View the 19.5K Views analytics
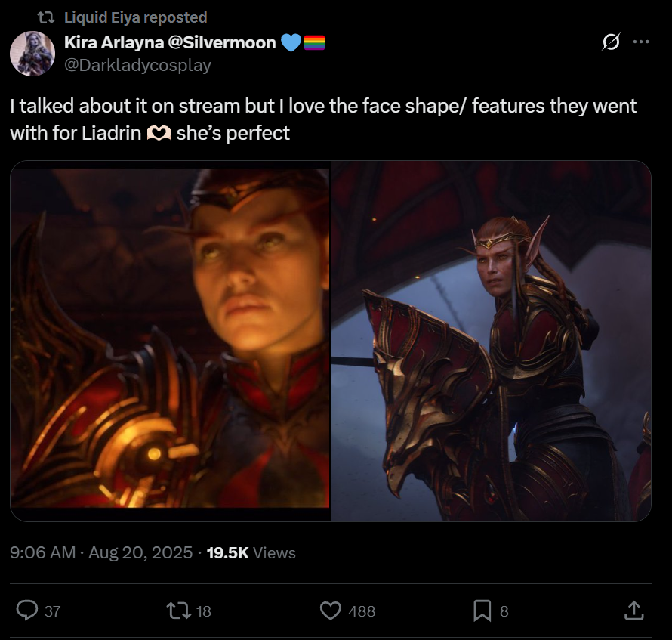The height and width of the screenshot is (640, 672). [251, 552]
